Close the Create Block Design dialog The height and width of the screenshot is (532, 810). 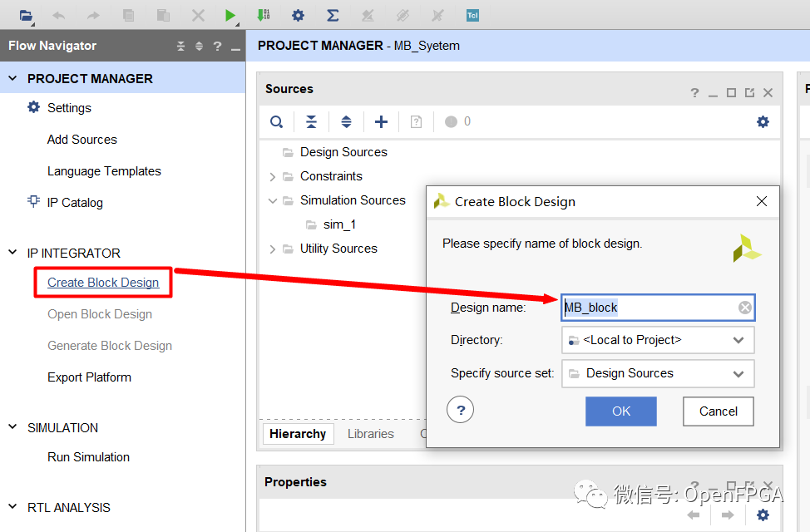point(762,201)
